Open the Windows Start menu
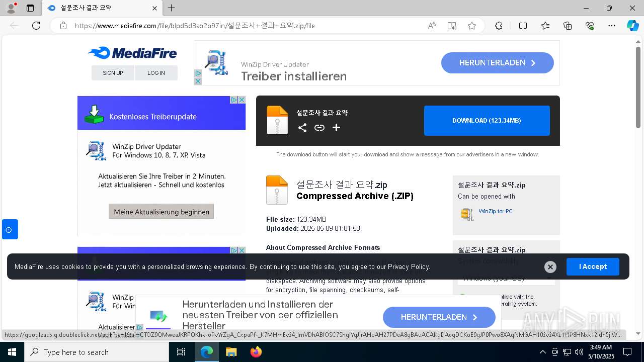 [12, 352]
